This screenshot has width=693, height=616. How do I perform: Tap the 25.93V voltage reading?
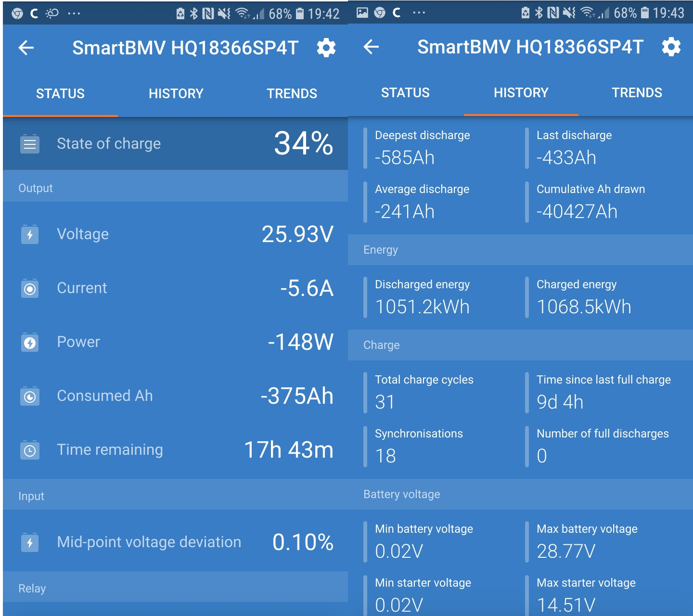[297, 234]
